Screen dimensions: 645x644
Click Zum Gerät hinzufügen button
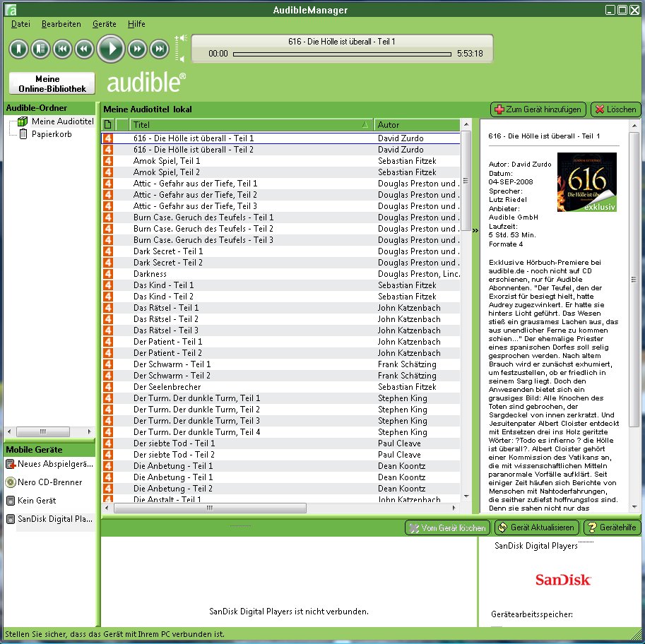[538, 109]
